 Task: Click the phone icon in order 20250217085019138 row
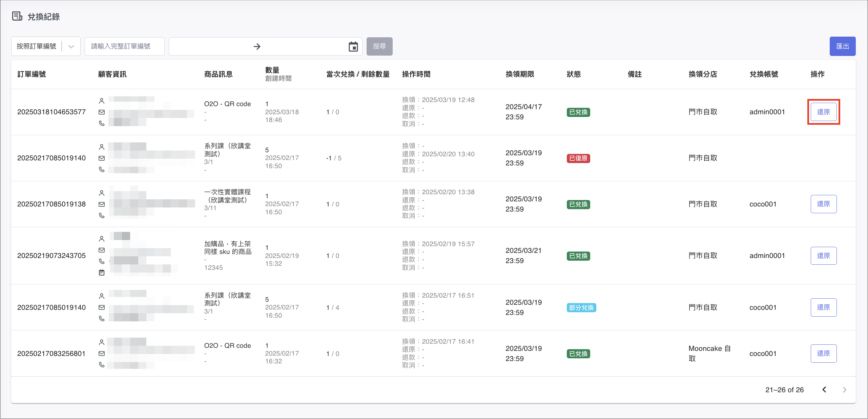point(102,215)
